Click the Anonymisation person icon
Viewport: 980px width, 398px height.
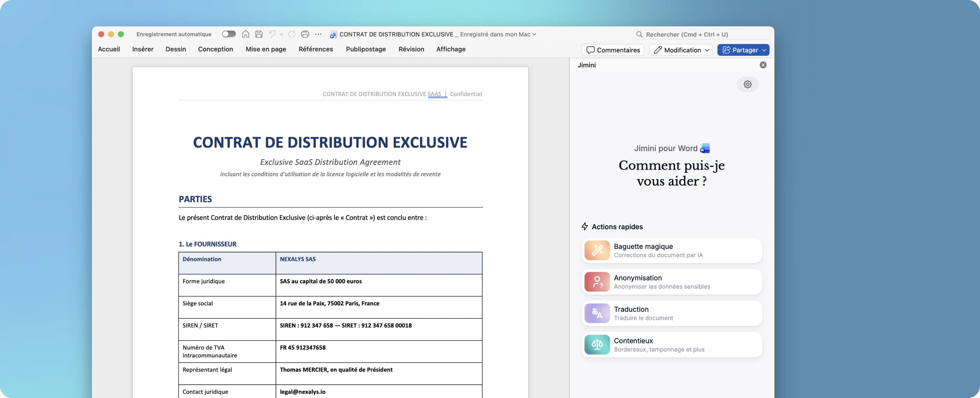point(597,282)
